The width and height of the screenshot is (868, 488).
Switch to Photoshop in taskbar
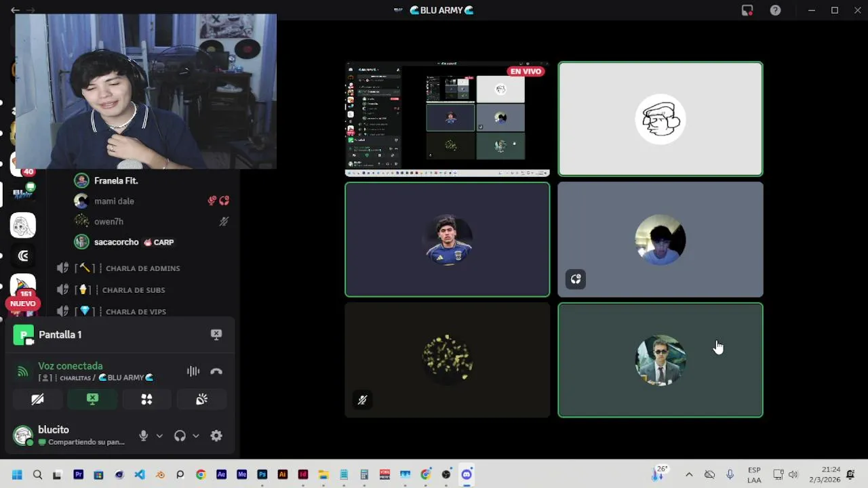pyautogui.click(x=262, y=474)
